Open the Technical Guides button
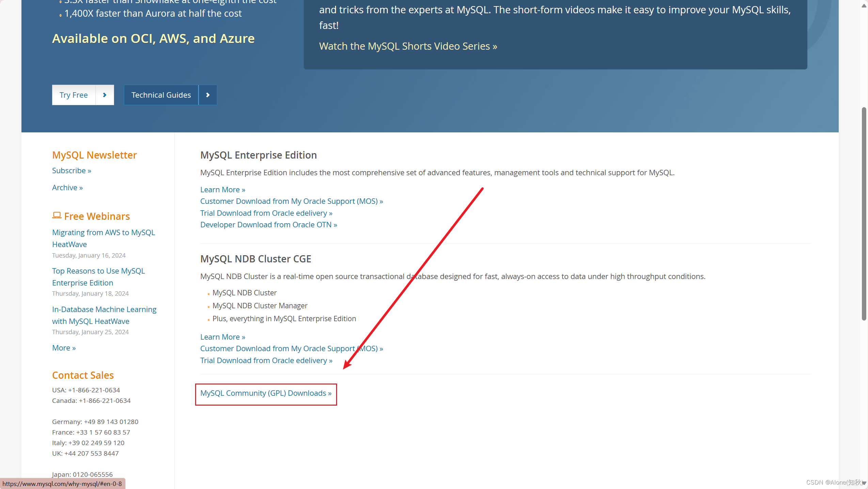Screen dimensions: 868x489 (x=161, y=95)
